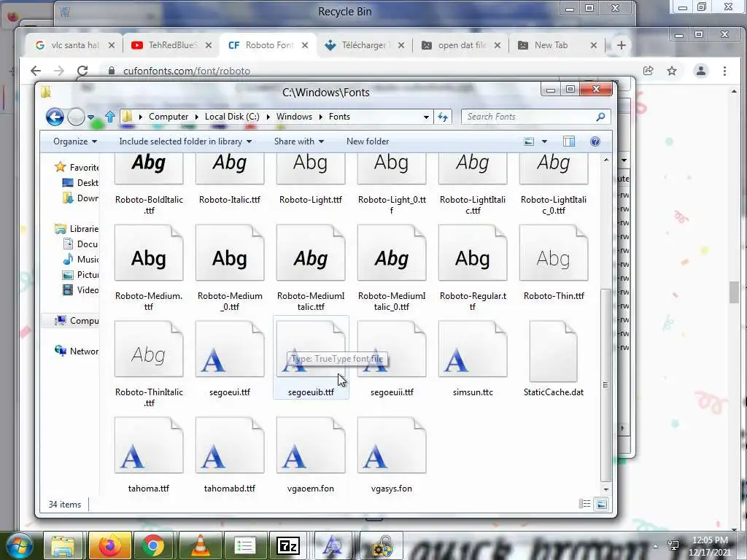Select vgasys.fon font icon
The height and width of the screenshot is (560, 747).
(x=392, y=446)
